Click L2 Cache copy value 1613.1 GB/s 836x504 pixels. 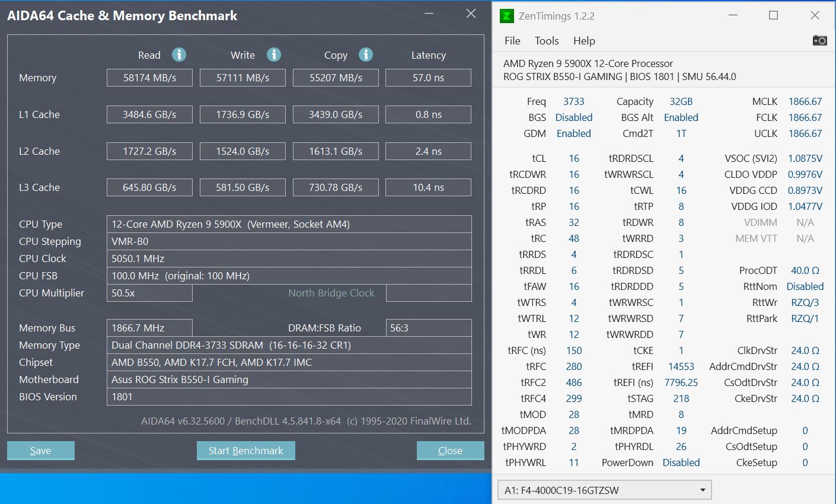point(336,151)
